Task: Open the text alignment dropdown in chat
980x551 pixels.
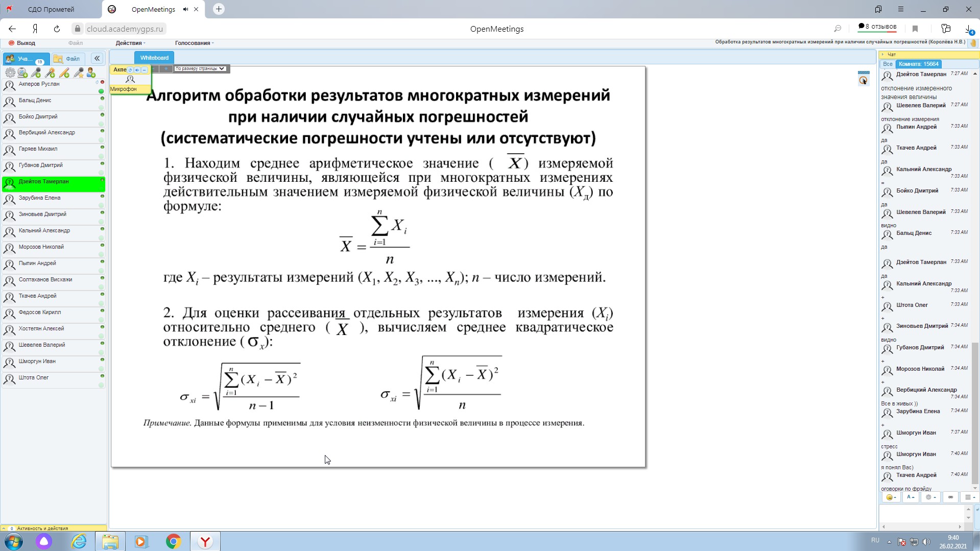Action: [x=970, y=497]
